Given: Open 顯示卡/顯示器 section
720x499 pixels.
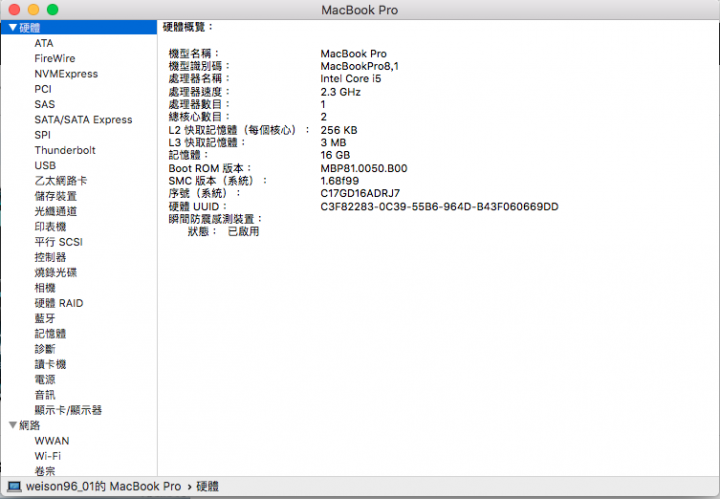Looking at the screenshot, I should (68, 410).
